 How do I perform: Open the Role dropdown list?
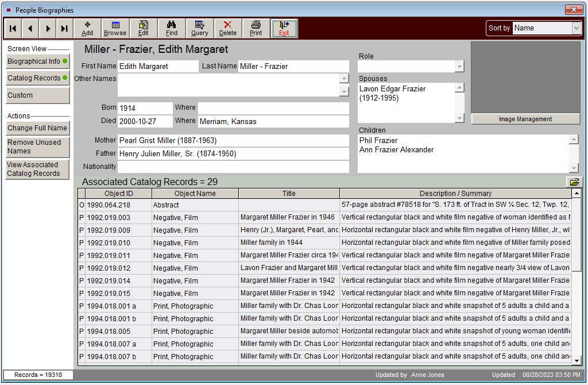pyautogui.click(x=459, y=67)
